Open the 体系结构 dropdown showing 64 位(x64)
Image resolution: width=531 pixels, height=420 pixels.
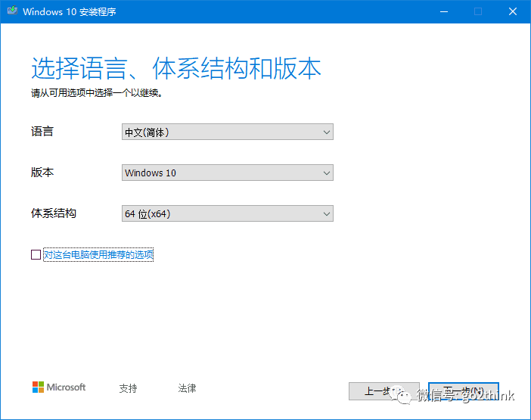tap(228, 213)
